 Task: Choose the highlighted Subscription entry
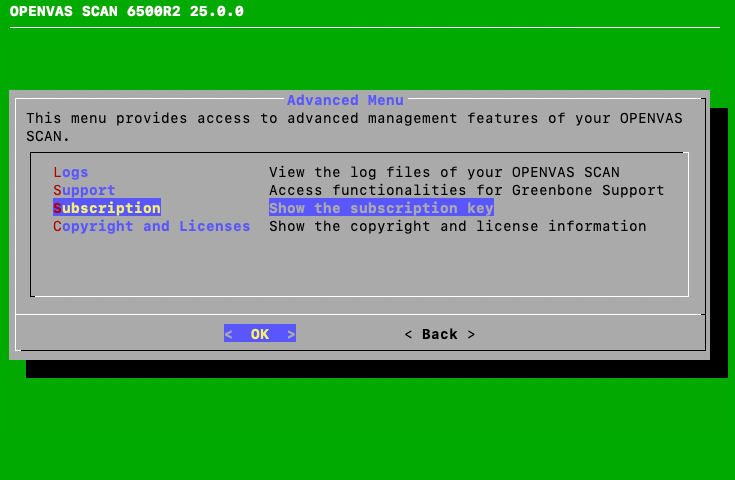tap(106, 208)
